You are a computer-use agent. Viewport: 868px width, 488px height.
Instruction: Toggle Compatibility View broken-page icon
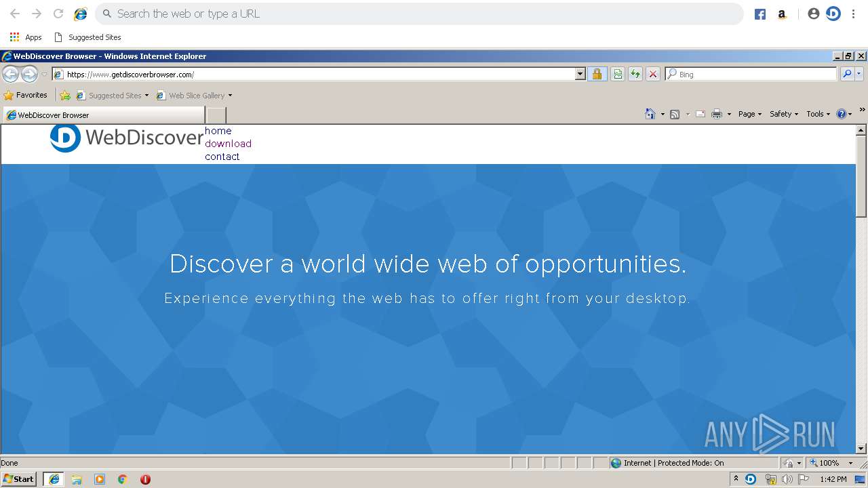coord(618,74)
